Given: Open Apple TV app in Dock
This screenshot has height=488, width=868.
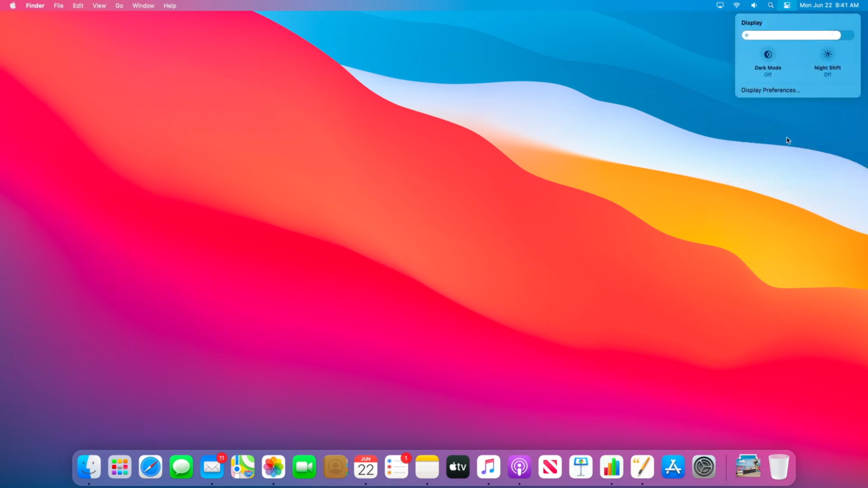Looking at the screenshot, I should click(x=458, y=467).
